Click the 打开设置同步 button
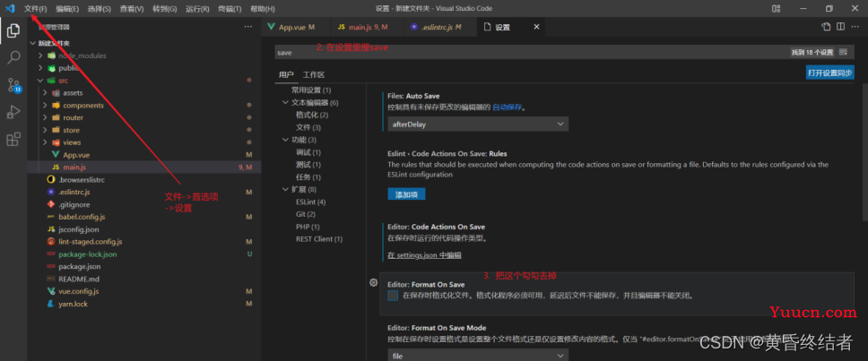Image resolution: width=868 pixels, height=361 pixels. click(829, 73)
